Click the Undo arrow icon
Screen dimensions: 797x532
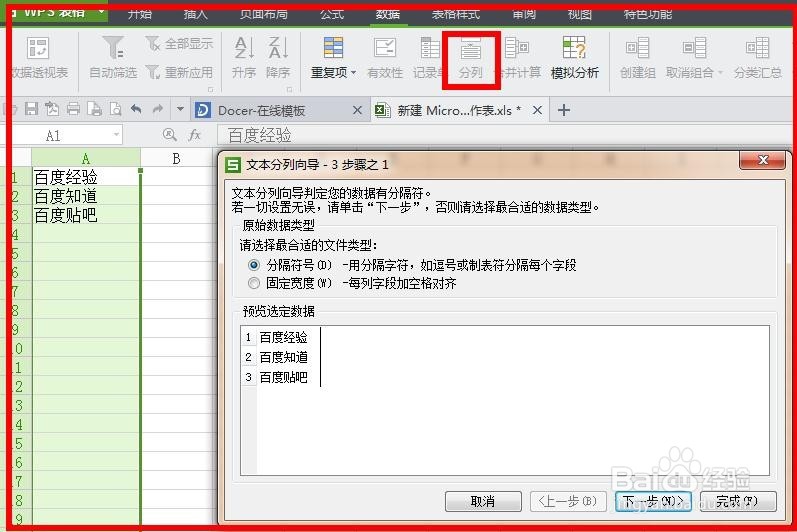click(x=136, y=109)
